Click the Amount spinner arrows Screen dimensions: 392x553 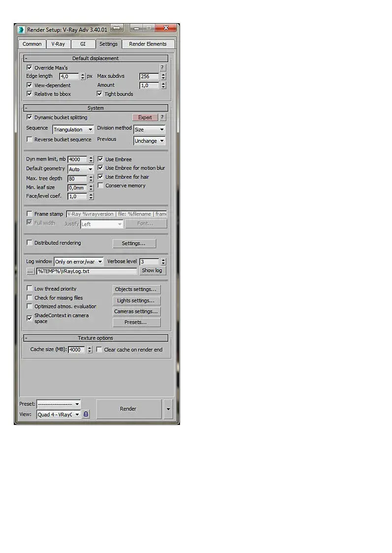(163, 85)
